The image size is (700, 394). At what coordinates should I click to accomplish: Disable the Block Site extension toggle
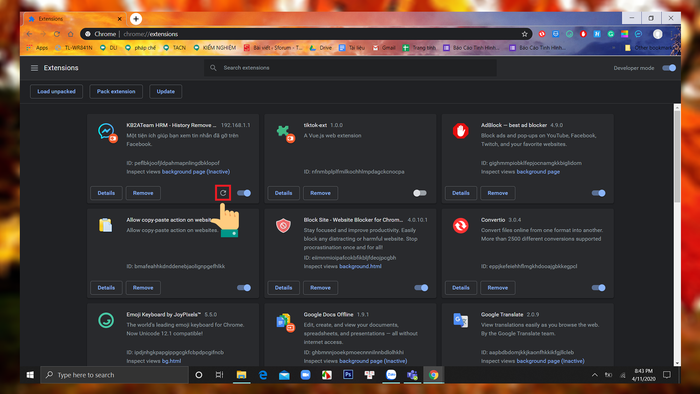coord(421,287)
